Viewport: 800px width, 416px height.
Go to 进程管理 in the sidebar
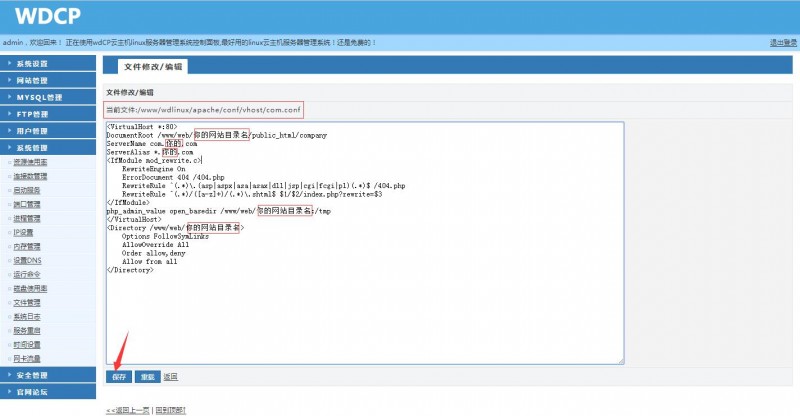pyautogui.click(x=28, y=218)
